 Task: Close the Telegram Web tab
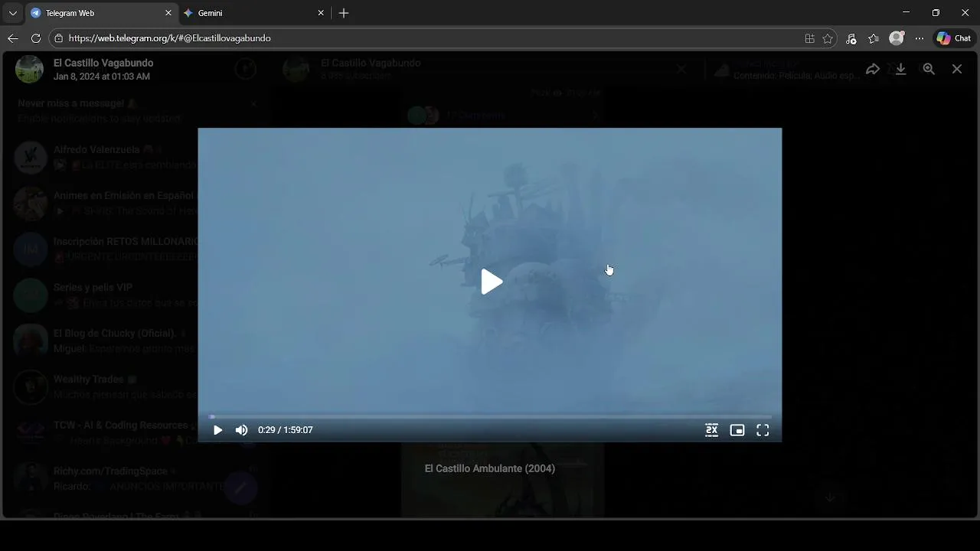[168, 13]
